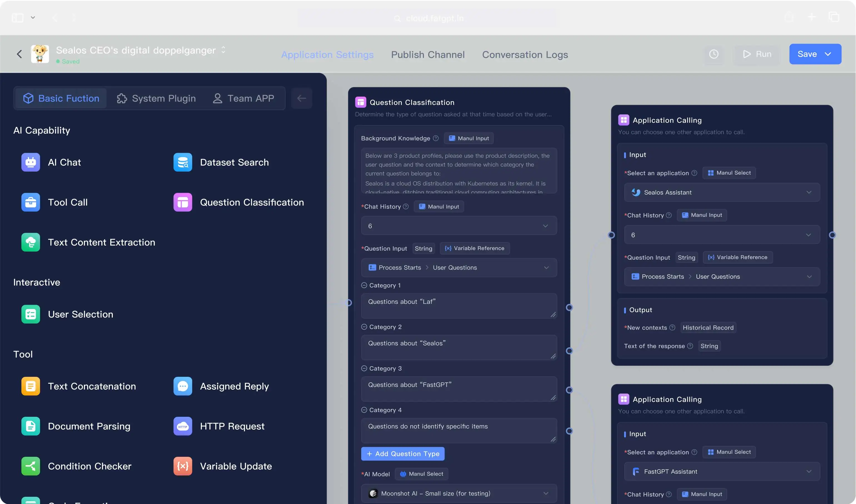Click Category 2 output connection handle
This screenshot has height=504, width=856.
[x=569, y=351]
